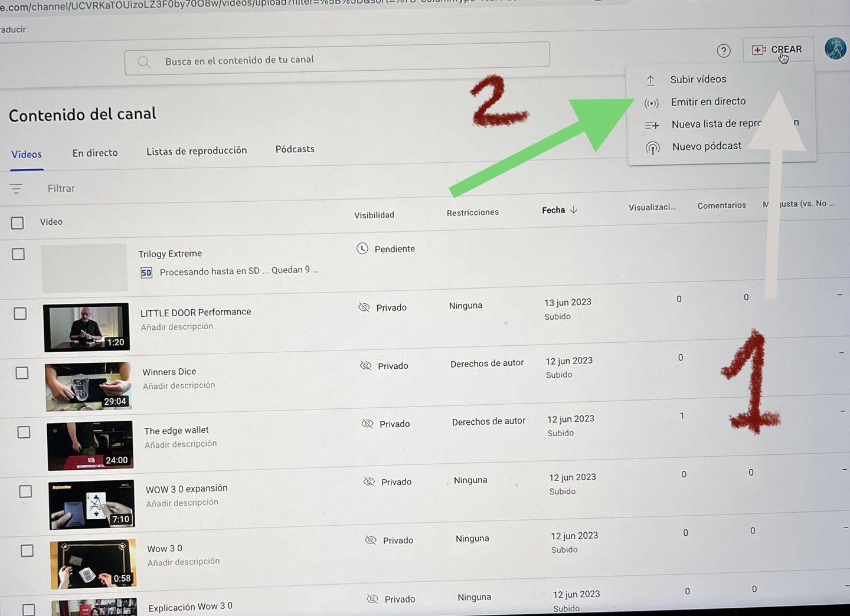The image size is (850, 616).
Task: Open the account avatar menu
Action: pyautogui.click(x=835, y=48)
